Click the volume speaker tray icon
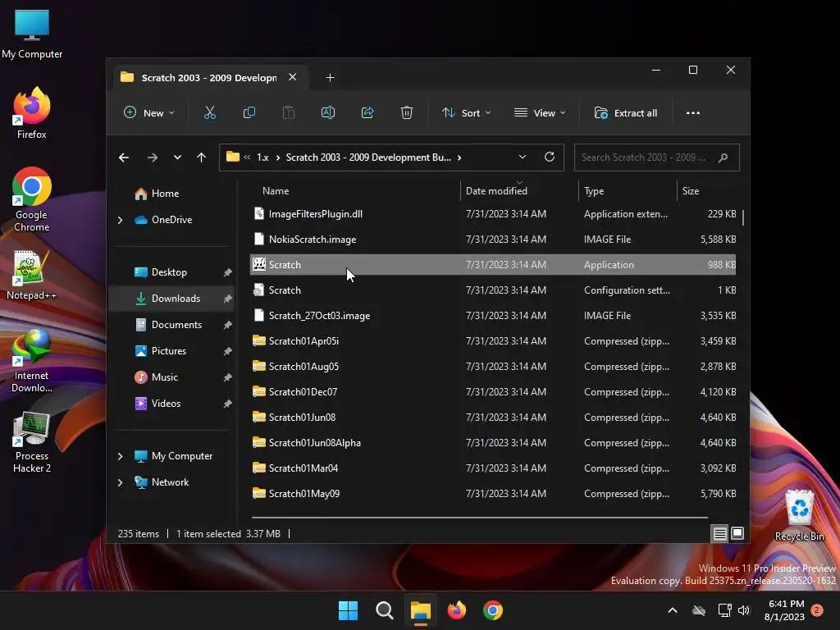840x630 pixels. click(x=743, y=610)
